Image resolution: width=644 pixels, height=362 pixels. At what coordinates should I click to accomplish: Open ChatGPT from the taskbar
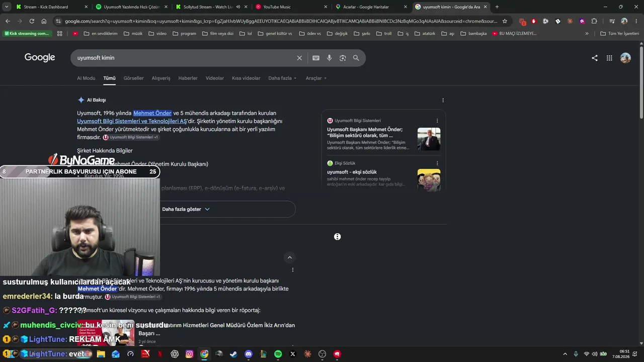point(175,354)
